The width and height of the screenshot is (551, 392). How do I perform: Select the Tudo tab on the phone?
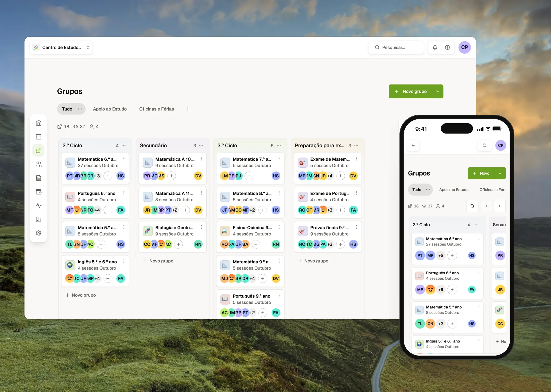tap(417, 190)
